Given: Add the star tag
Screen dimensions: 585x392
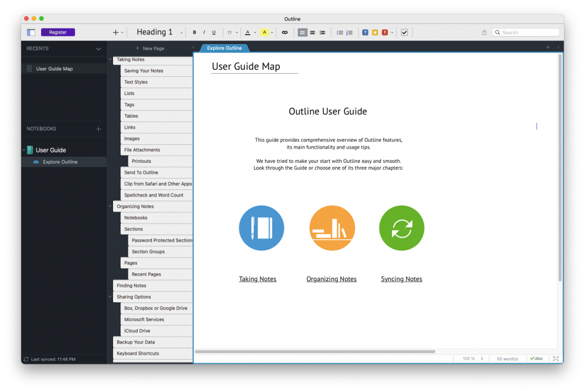Looking at the screenshot, I should (375, 33).
